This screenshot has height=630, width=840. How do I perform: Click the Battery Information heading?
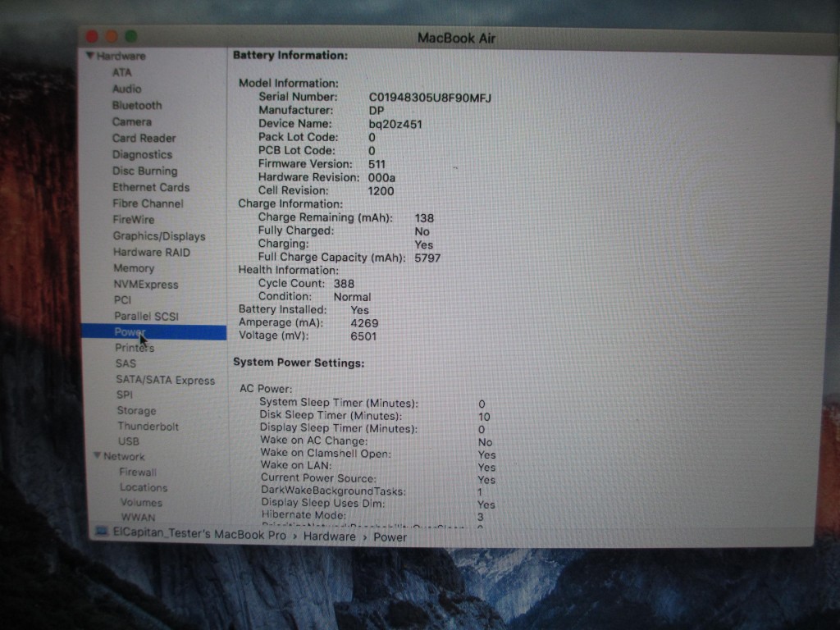click(x=290, y=55)
